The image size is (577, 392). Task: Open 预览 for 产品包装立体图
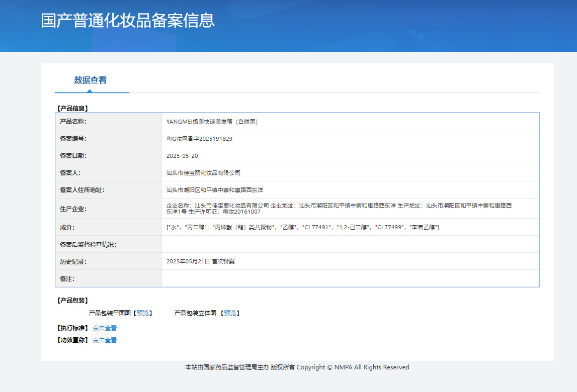click(x=230, y=313)
